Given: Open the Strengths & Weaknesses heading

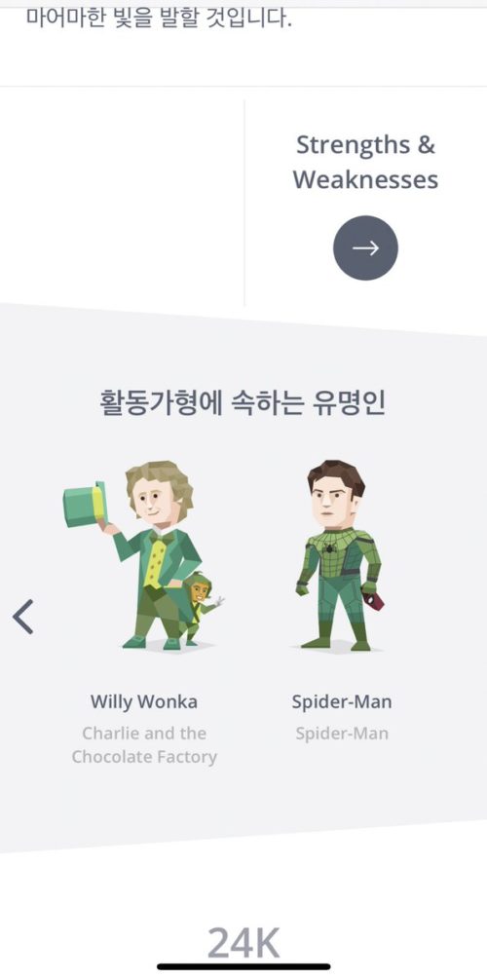Looking at the screenshot, I should pyautogui.click(x=365, y=162).
